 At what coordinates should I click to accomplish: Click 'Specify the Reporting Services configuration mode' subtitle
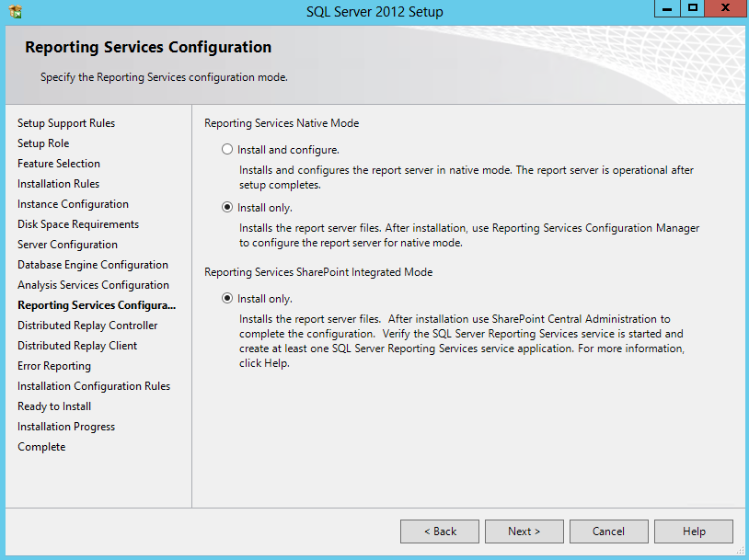point(164,77)
